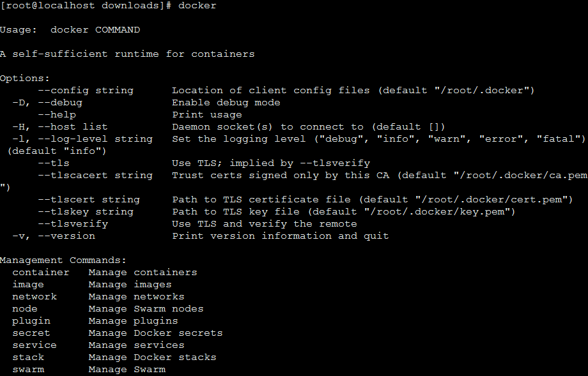This screenshot has height=376, width=588.
Task: Click the "plugin" management command
Action: click(x=31, y=321)
